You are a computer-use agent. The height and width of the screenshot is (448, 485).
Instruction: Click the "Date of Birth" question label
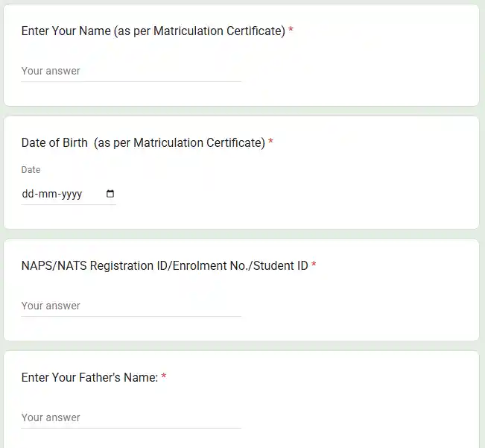pos(143,142)
